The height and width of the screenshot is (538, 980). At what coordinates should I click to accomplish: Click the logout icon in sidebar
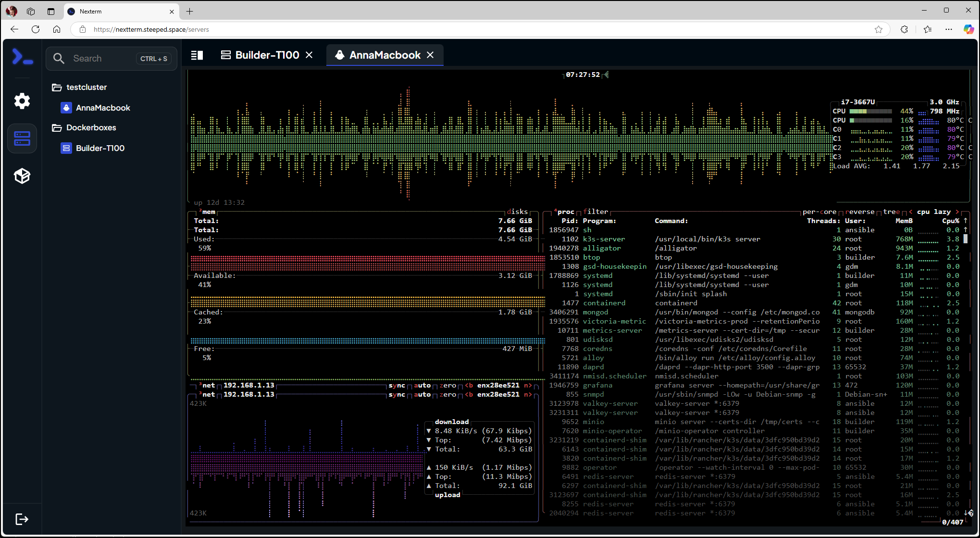22,519
